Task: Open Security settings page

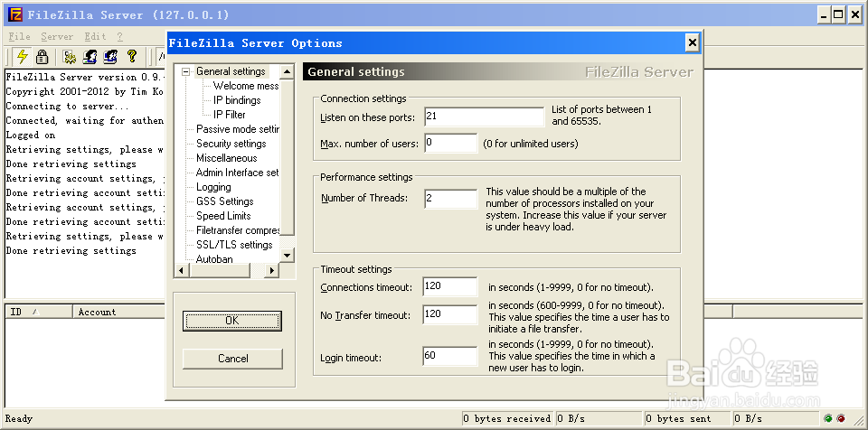Action: click(x=231, y=144)
